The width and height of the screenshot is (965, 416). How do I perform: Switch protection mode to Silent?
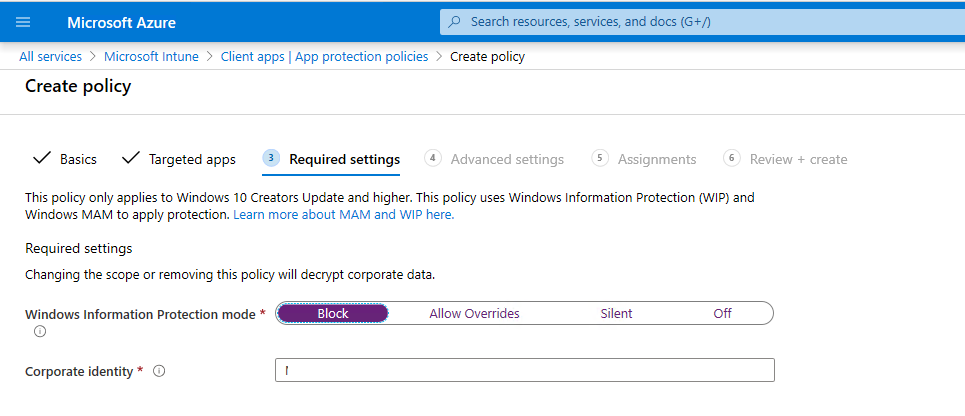coord(616,313)
